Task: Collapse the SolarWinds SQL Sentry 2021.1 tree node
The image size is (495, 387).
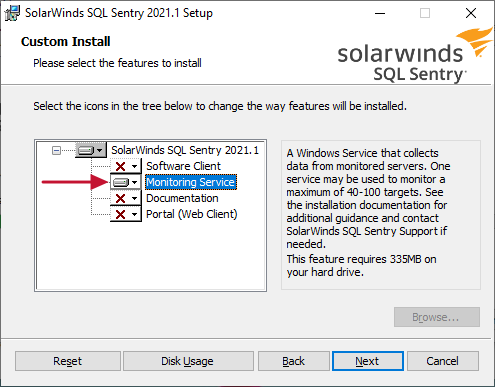Action: [56, 151]
